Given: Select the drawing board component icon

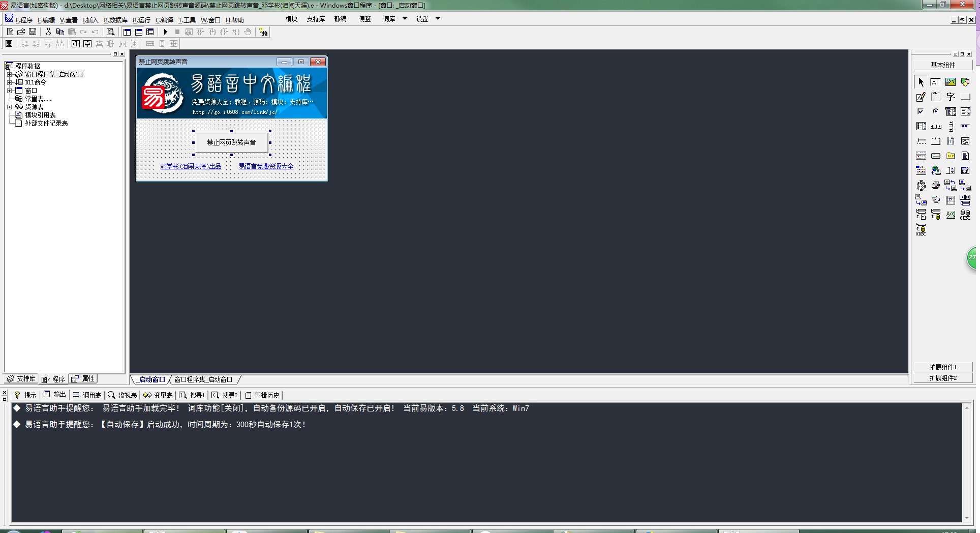Looking at the screenshot, I should click(921, 97).
